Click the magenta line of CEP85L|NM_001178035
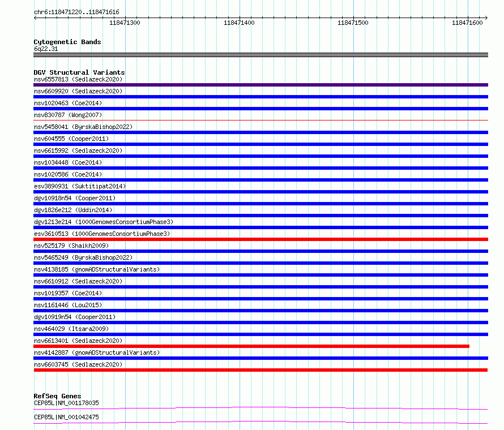504x430 pixels. tap(260, 408)
